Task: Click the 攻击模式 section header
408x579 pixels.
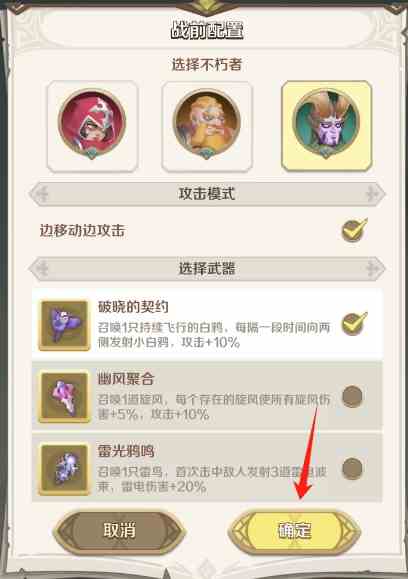Action: 207,194
